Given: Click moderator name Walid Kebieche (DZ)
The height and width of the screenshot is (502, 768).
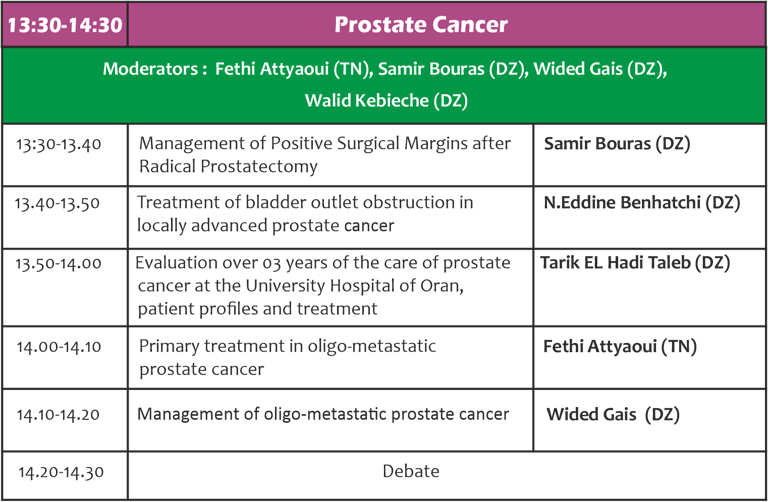Looking at the screenshot, I should coord(386,100).
